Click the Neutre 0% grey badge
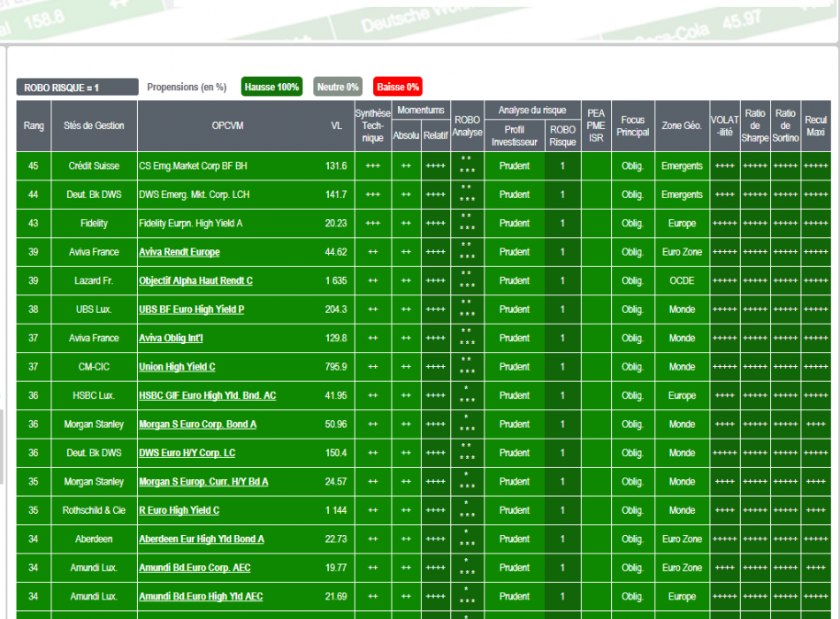840x619 pixels. pos(338,87)
